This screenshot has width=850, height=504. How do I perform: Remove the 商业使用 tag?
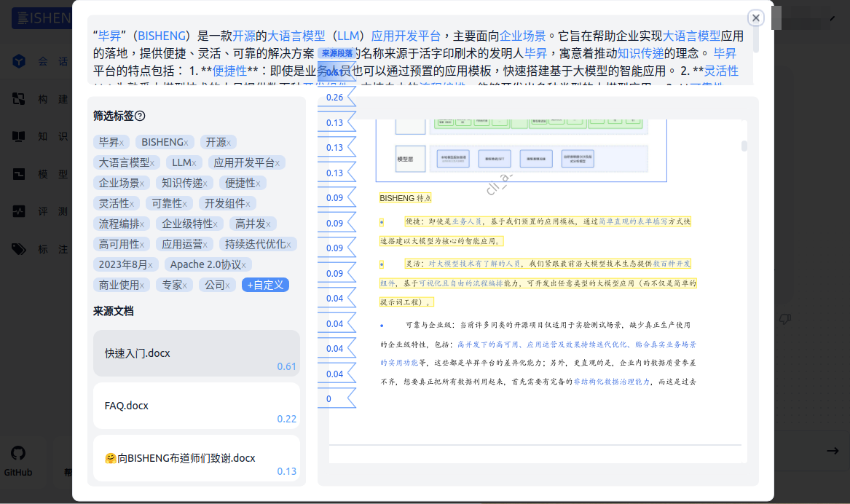click(142, 286)
